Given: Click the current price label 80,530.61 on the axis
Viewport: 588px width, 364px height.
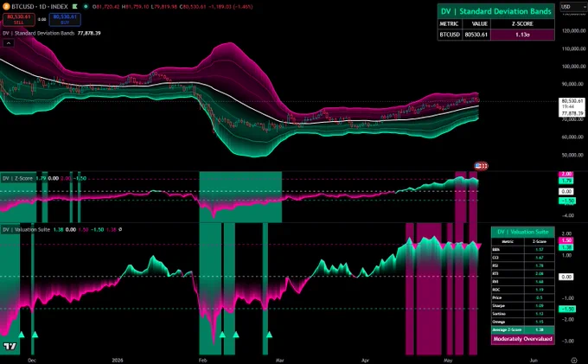Looking at the screenshot, I should [x=572, y=101].
